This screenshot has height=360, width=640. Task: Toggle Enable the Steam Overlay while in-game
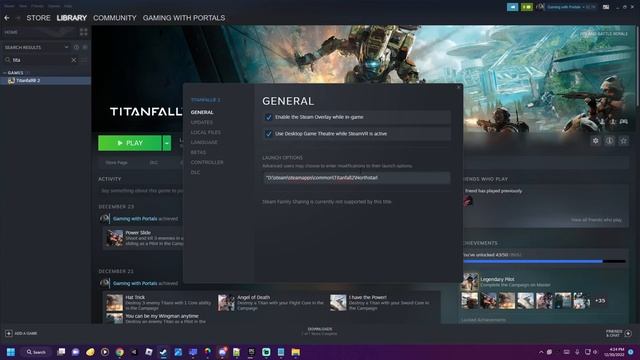[x=268, y=117]
